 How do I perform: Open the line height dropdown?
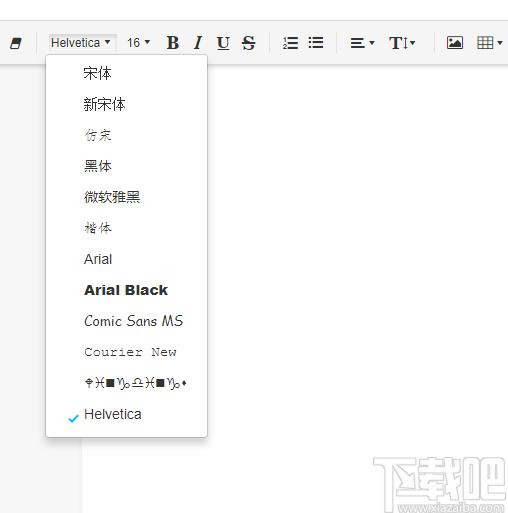tap(402, 43)
